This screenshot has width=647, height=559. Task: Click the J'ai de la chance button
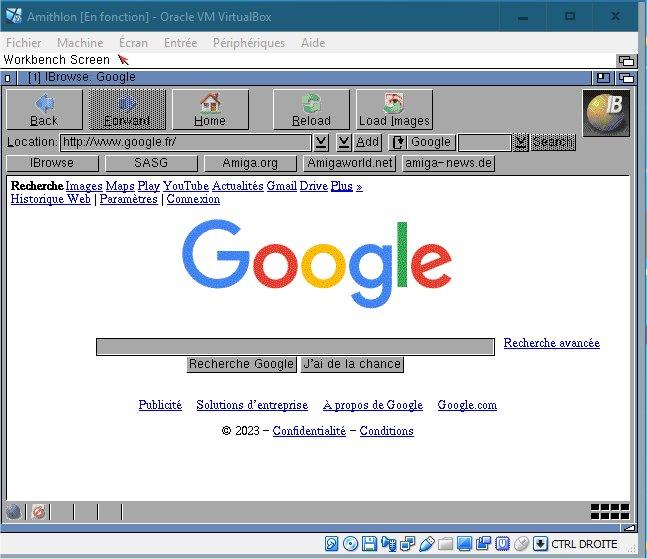[352, 364]
